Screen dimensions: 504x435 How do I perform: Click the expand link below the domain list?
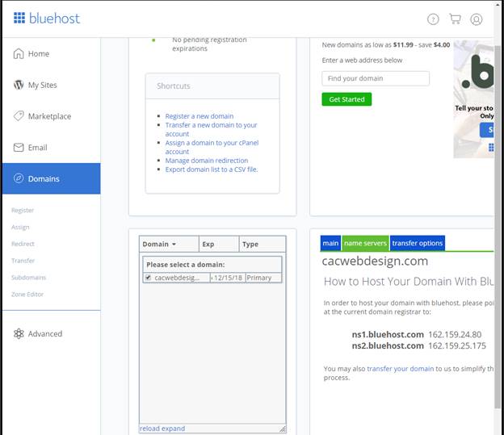tap(173, 429)
